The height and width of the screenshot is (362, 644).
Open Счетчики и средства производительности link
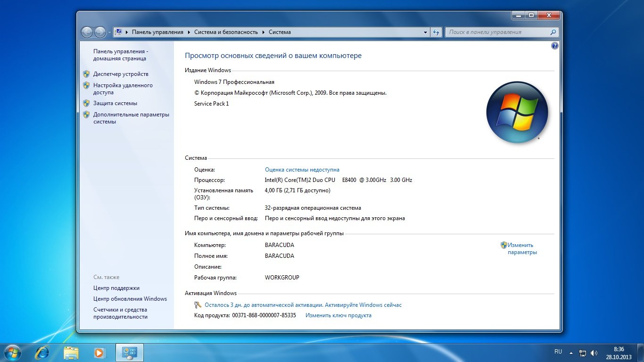(121, 313)
